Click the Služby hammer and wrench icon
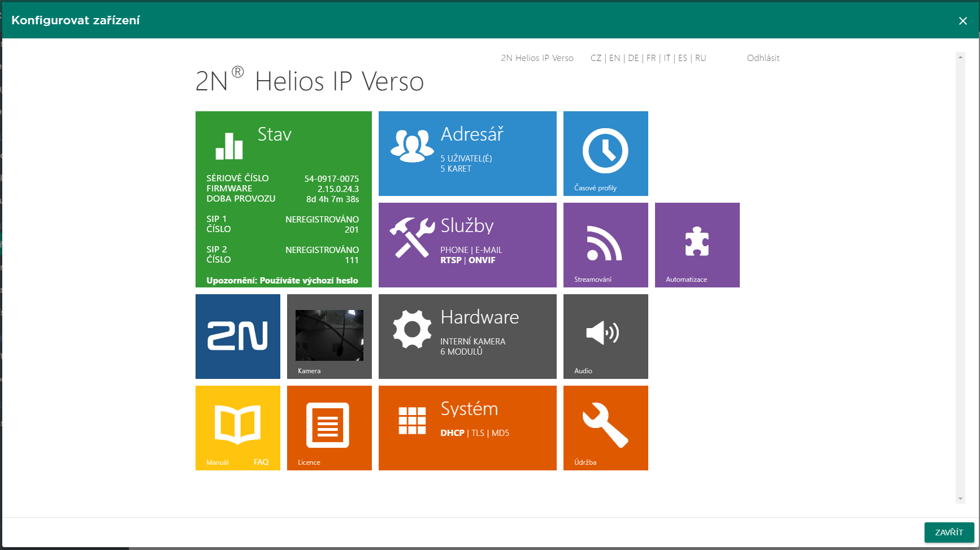The width and height of the screenshot is (980, 550). [412, 237]
